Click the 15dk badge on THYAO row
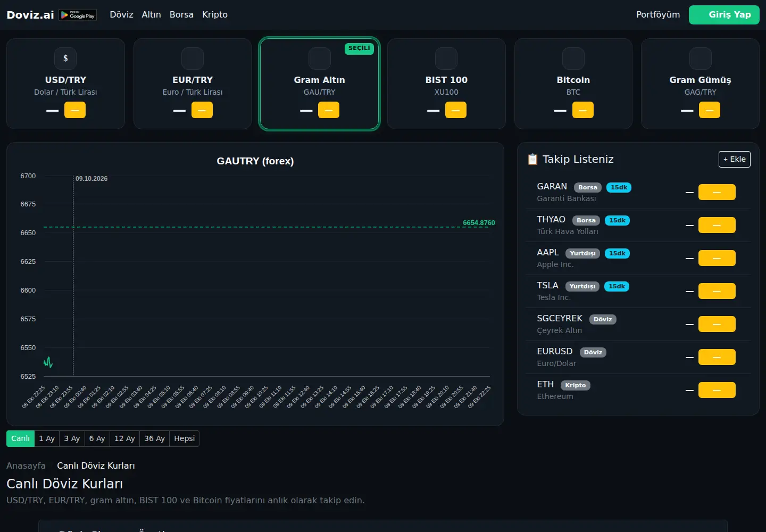This screenshot has width=766, height=532. (617, 220)
